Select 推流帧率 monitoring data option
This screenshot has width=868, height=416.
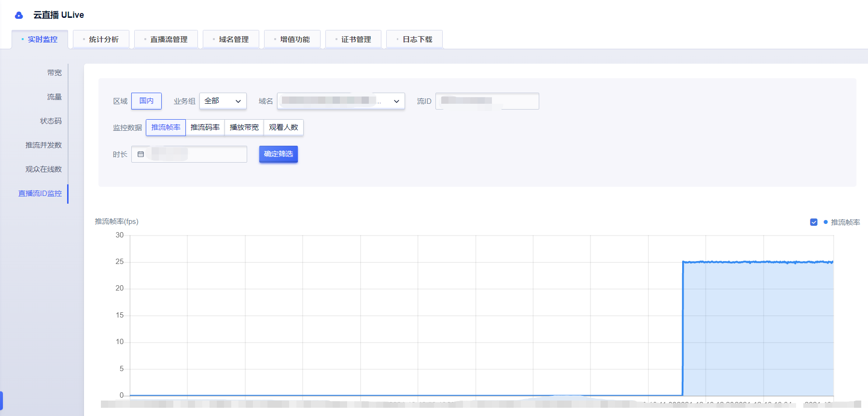pyautogui.click(x=166, y=127)
